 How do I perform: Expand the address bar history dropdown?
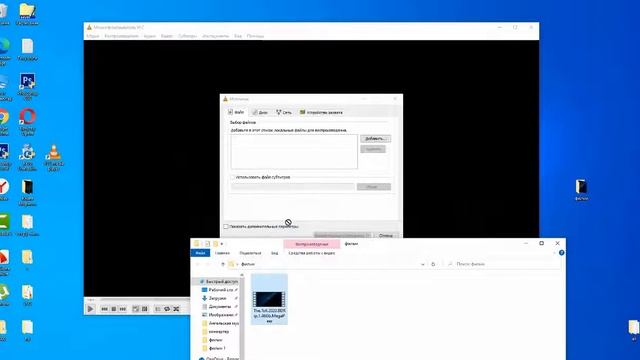422,264
